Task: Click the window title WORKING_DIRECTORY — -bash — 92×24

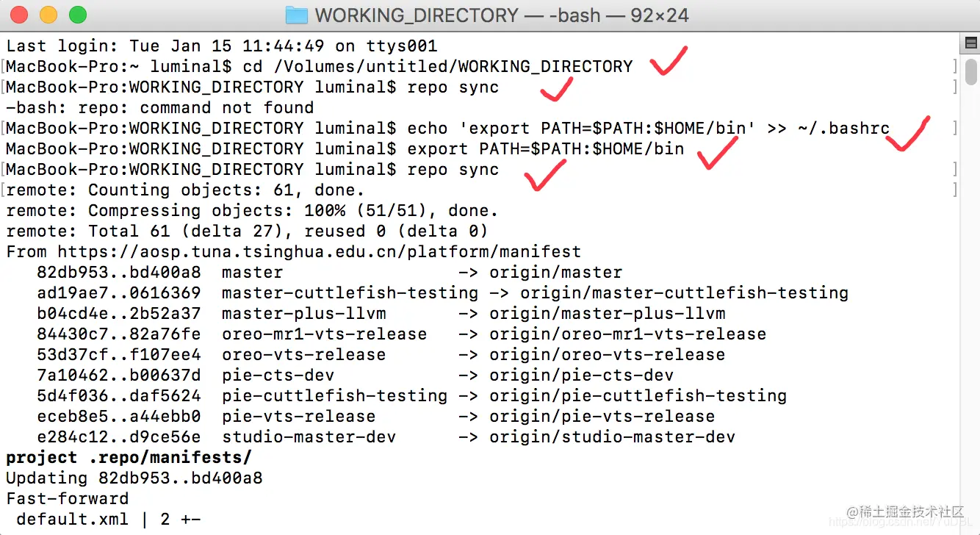Action: tap(502, 15)
